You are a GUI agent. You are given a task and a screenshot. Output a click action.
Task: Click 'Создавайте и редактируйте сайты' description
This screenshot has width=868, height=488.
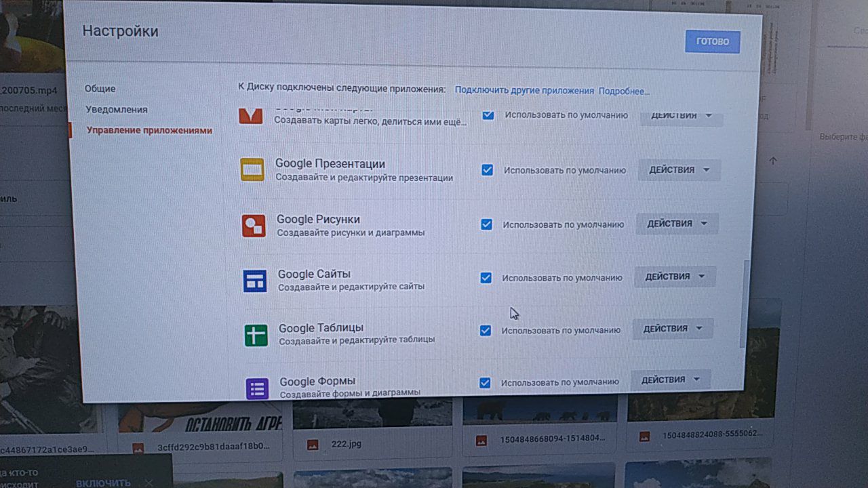(351, 287)
